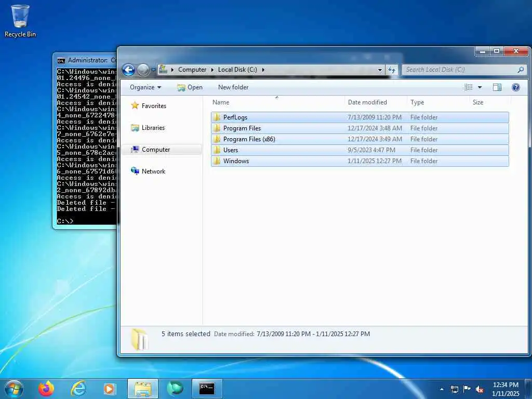Click the Libraries folder icon
532x399 pixels.
pos(135,128)
